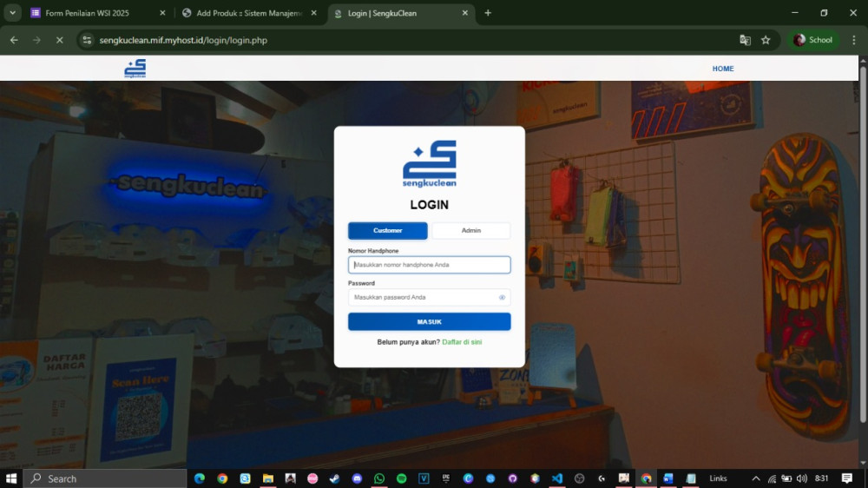Focus the Nomor Handphone input field
The height and width of the screenshot is (488, 868).
(429, 265)
